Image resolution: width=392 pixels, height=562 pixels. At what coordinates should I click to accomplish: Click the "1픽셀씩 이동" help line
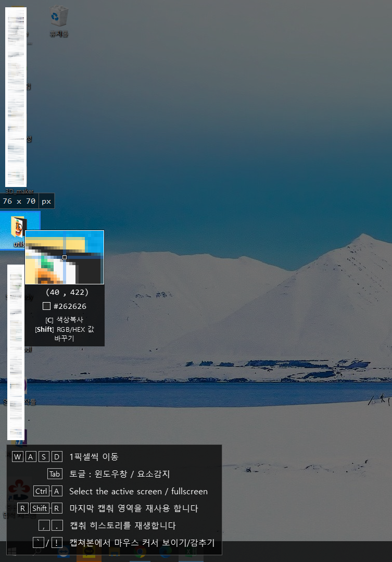pos(94,457)
